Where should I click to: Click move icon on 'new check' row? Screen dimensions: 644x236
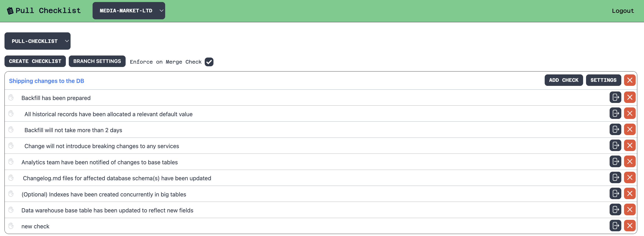pos(615,226)
